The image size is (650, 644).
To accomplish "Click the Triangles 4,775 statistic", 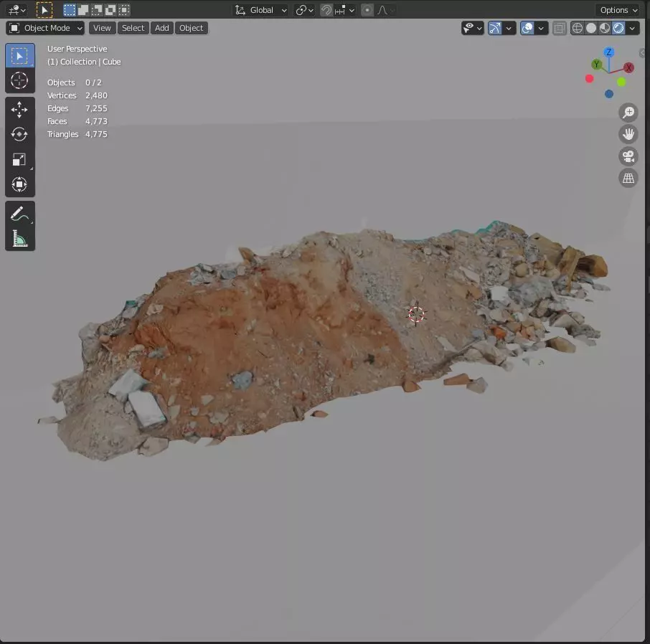I will (77, 134).
